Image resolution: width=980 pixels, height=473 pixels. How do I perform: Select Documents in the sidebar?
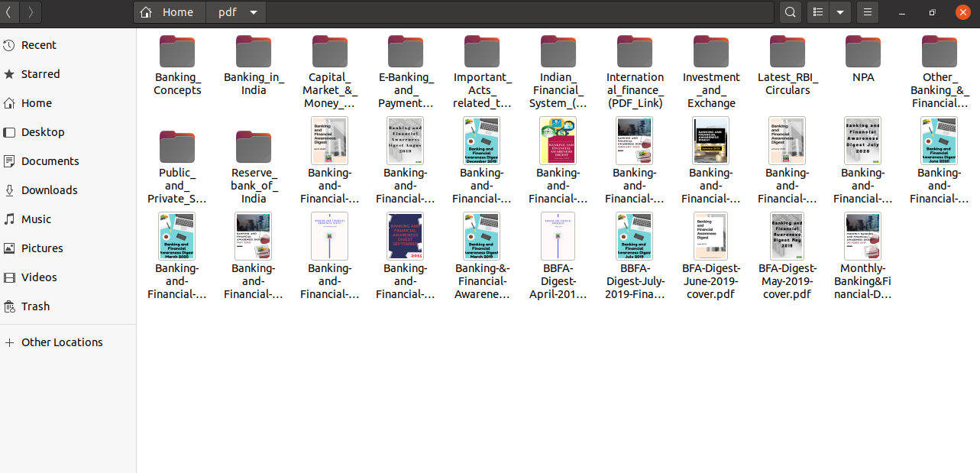49,160
